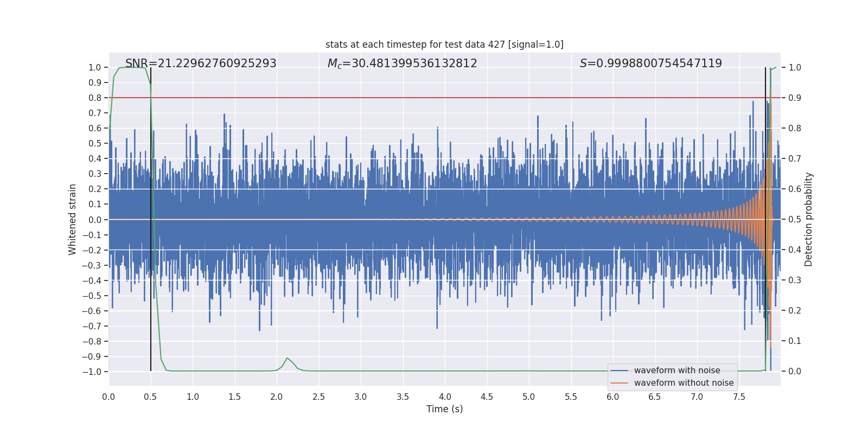Image resolution: width=868 pixels, height=434 pixels.
Task: Click the 'Detection probability' right axis label
Action: (808, 220)
